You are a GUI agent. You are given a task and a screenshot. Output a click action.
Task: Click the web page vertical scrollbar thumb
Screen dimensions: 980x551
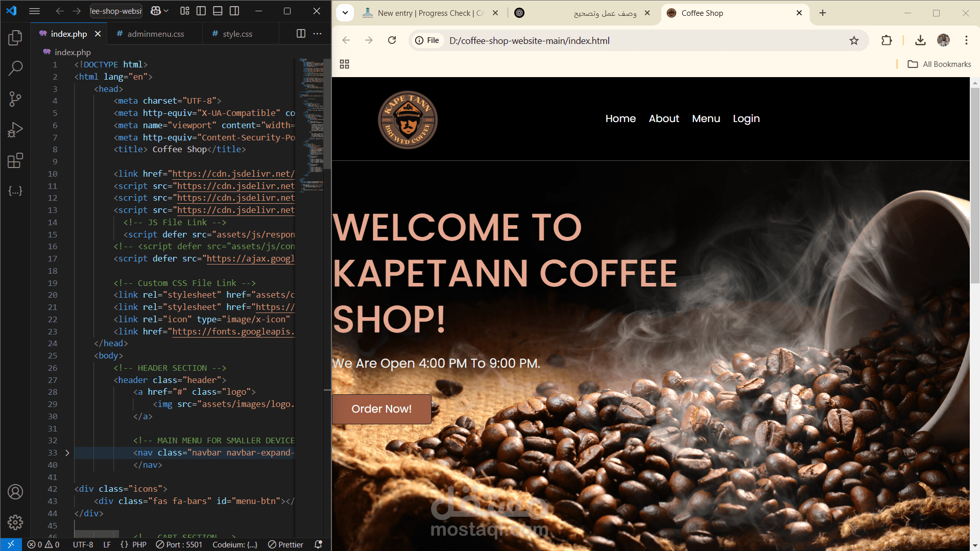975,185
